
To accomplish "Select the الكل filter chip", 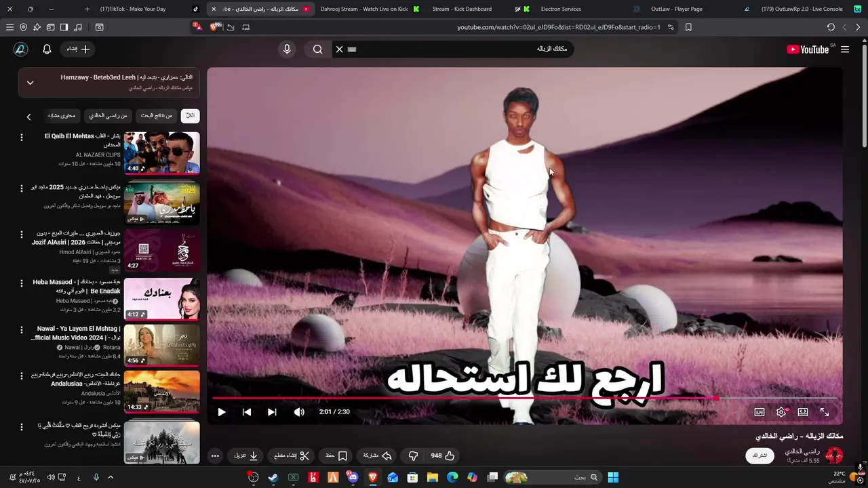I will 191,115.
